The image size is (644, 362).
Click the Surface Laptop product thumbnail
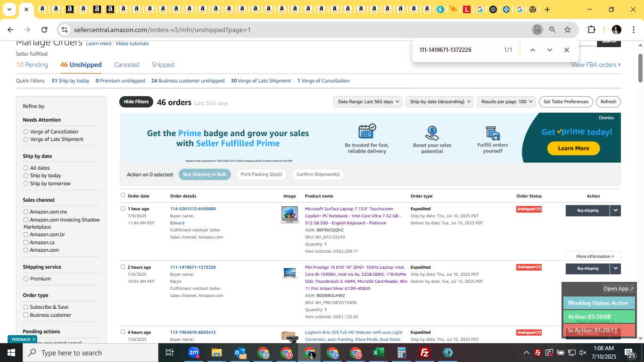(x=289, y=215)
